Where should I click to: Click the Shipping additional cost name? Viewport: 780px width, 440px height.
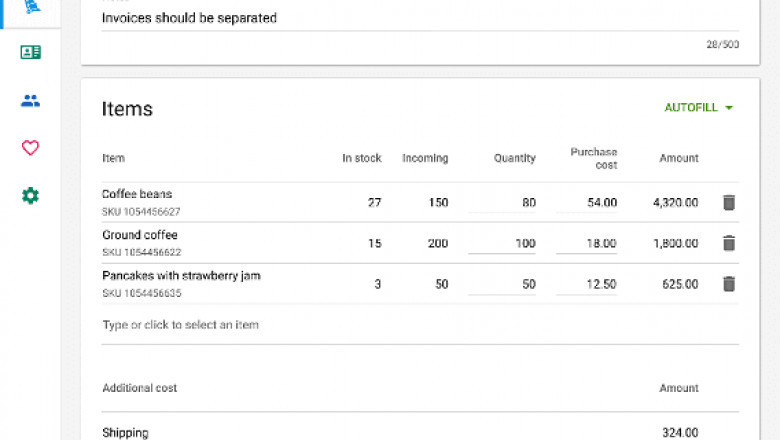126,433
